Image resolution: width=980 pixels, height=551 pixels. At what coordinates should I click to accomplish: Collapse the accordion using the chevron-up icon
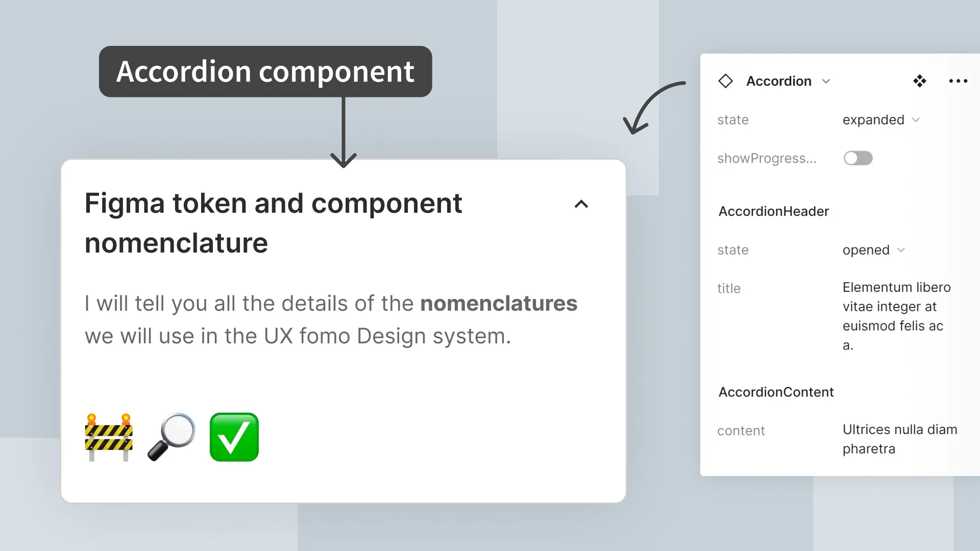tap(581, 205)
